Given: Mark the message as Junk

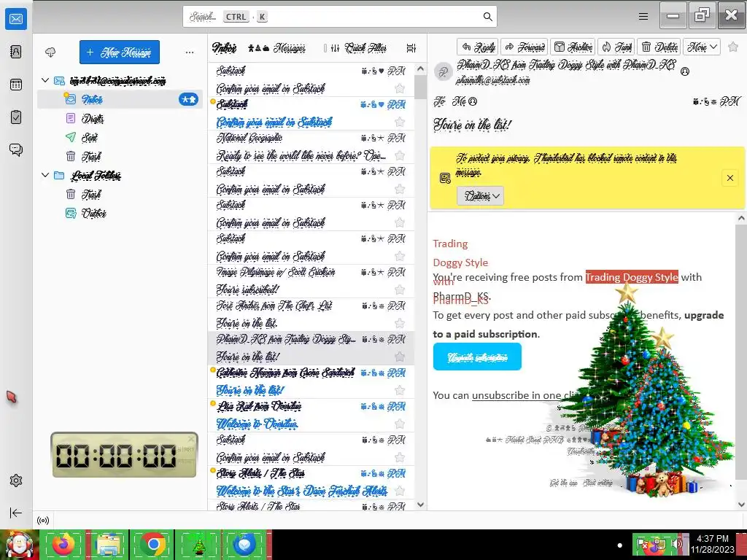Looking at the screenshot, I should [616, 47].
